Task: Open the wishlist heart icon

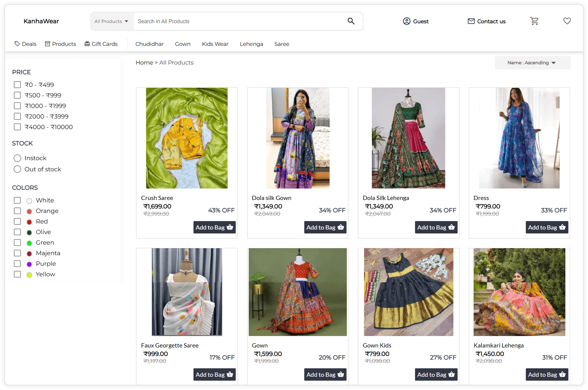Action: point(567,21)
